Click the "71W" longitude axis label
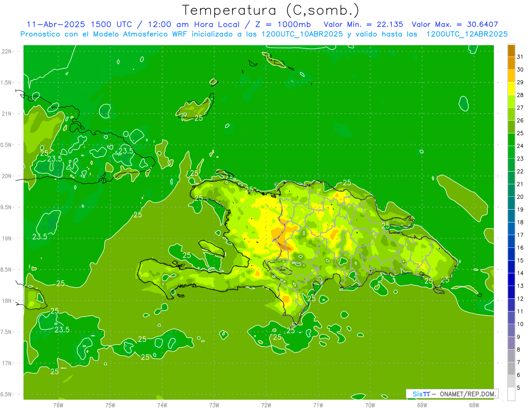The width and height of the screenshot is (532, 411). tap(318, 405)
